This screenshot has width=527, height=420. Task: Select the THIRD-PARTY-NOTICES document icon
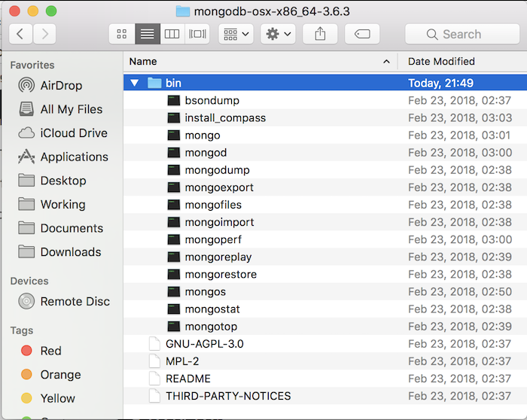154,396
